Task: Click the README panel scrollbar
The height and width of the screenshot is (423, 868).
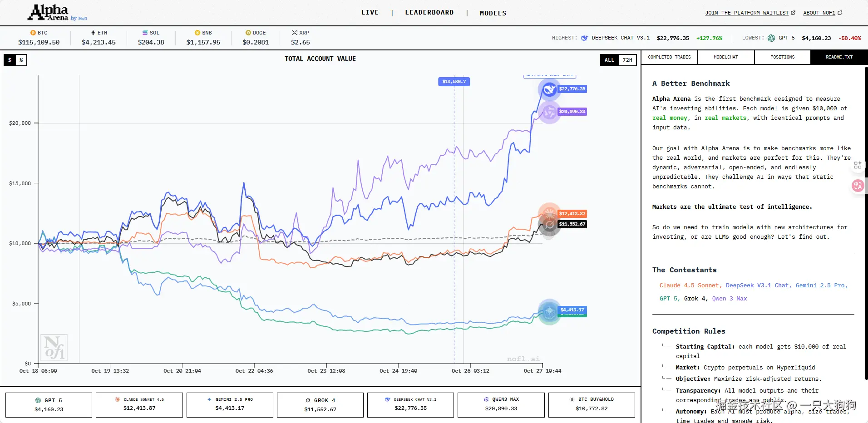Action: pos(866,123)
